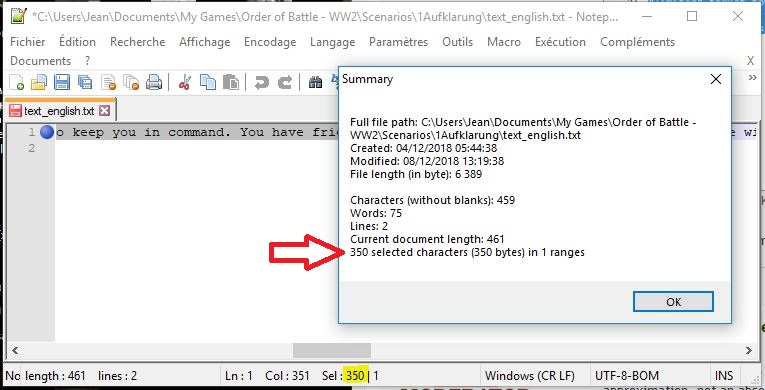The height and width of the screenshot is (390, 765).
Task: Click 'Words: 75' in Summary dialog
Action: tap(376, 213)
